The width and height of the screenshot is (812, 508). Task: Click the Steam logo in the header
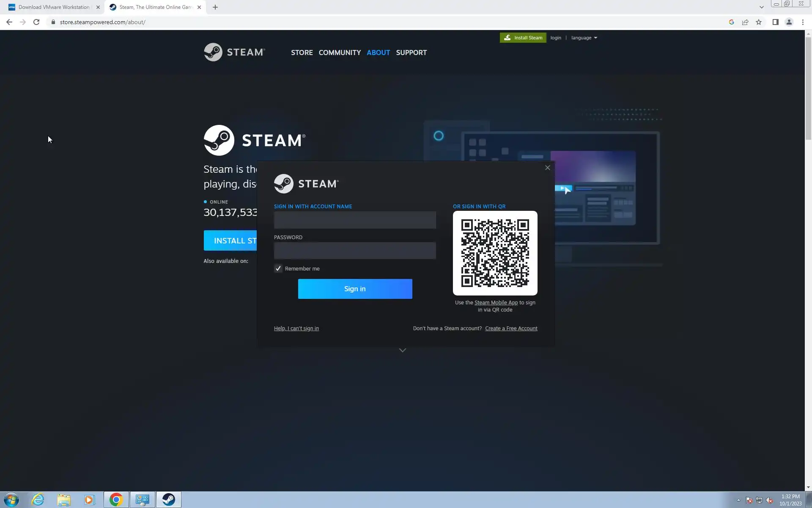point(234,52)
